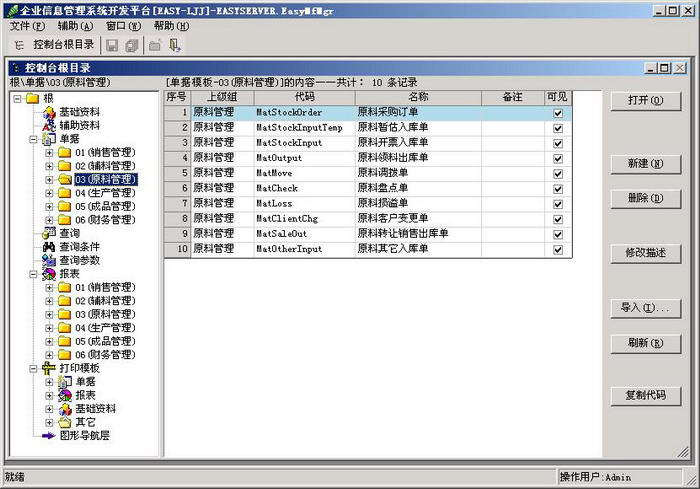The width and height of the screenshot is (700, 489).
Task: Uncheck 可见 for the MatStockOrder row
Action: click(558, 113)
